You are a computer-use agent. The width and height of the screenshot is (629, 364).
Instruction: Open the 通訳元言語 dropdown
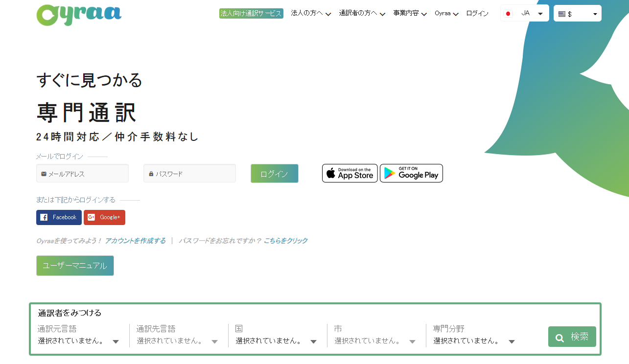coord(78,341)
